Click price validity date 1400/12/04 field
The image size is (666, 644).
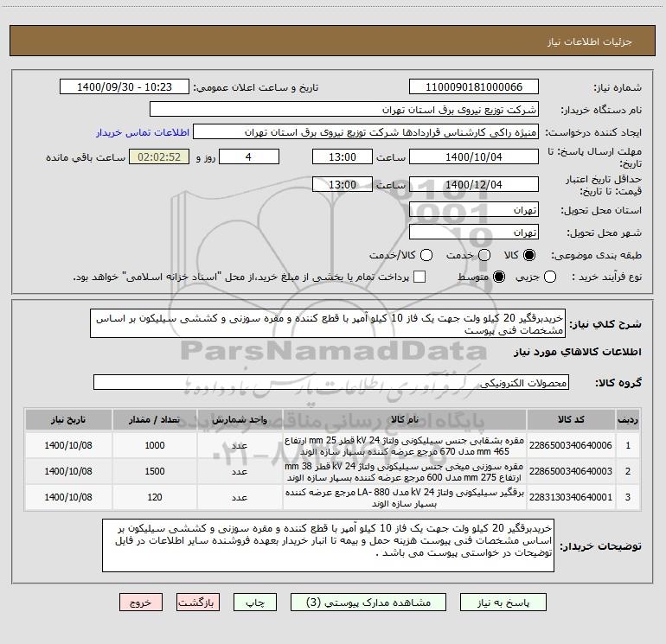point(474,184)
